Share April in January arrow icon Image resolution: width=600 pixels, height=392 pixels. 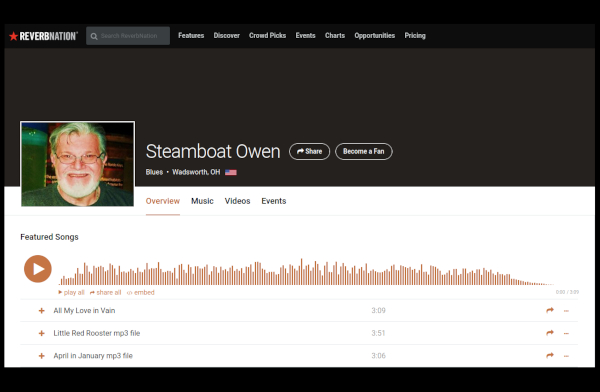pyautogui.click(x=550, y=356)
